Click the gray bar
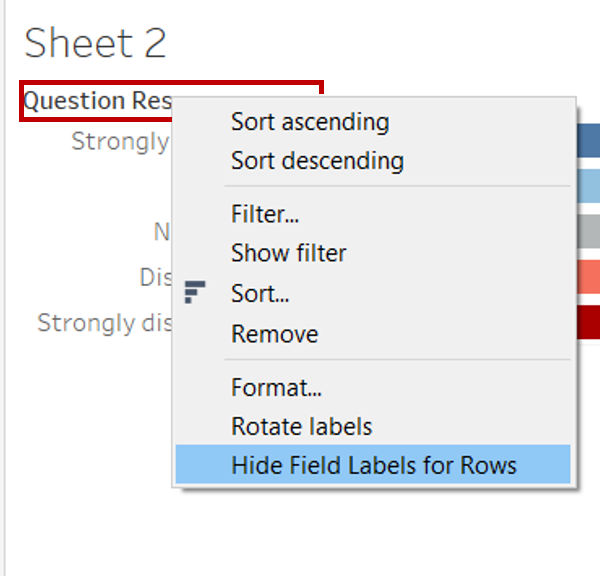This screenshot has height=576, width=600. click(589, 232)
